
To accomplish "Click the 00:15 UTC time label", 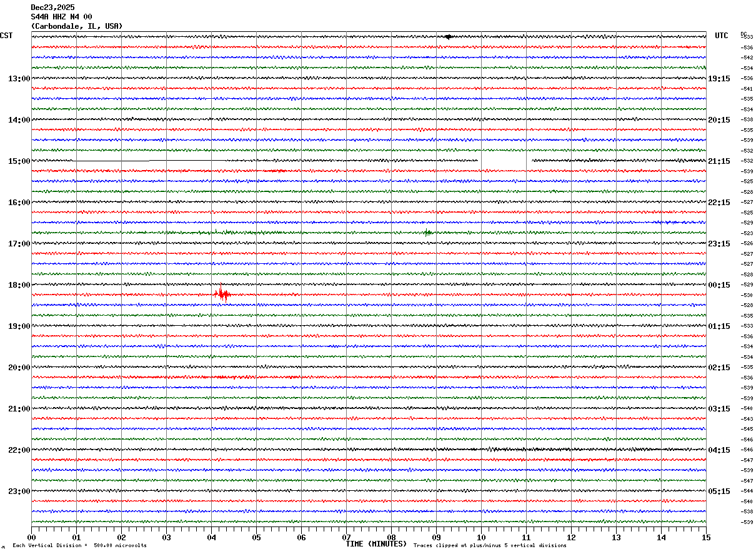I will click(719, 285).
